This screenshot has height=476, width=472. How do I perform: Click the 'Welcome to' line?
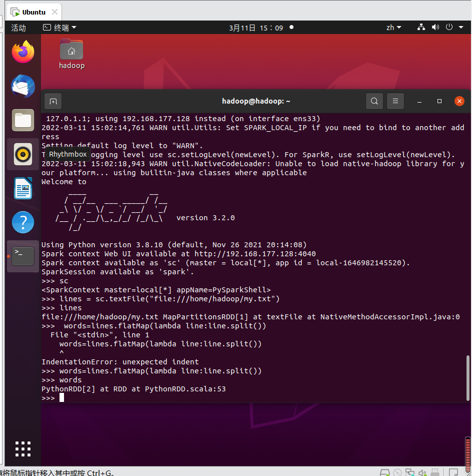(x=64, y=182)
